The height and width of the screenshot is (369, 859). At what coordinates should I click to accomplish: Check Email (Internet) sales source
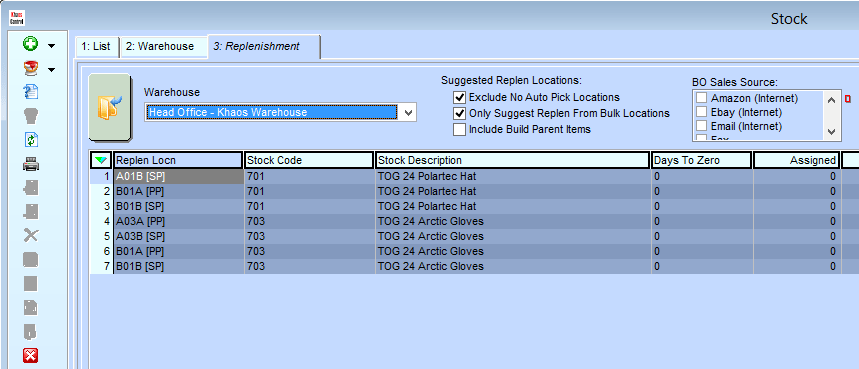(x=701, y=126)
